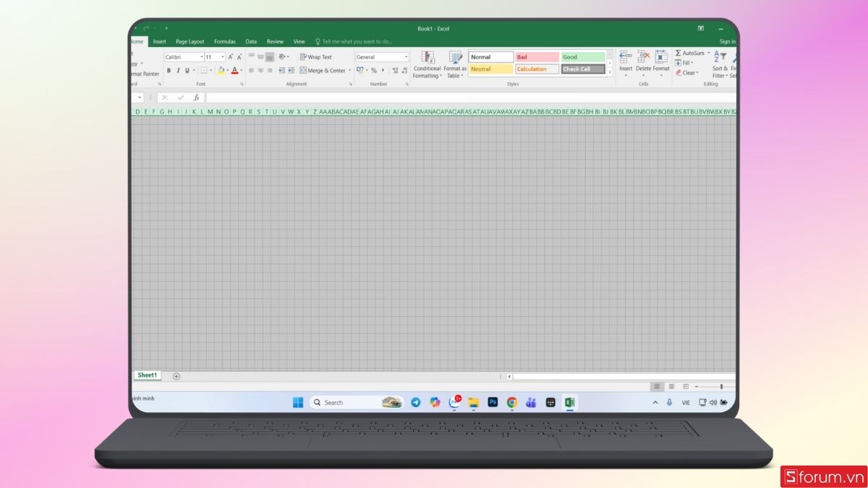The height and width of the screenshot is (488, 868).
Task: Open the font name Calibri dropdown
Action: (x=202, y=57)
